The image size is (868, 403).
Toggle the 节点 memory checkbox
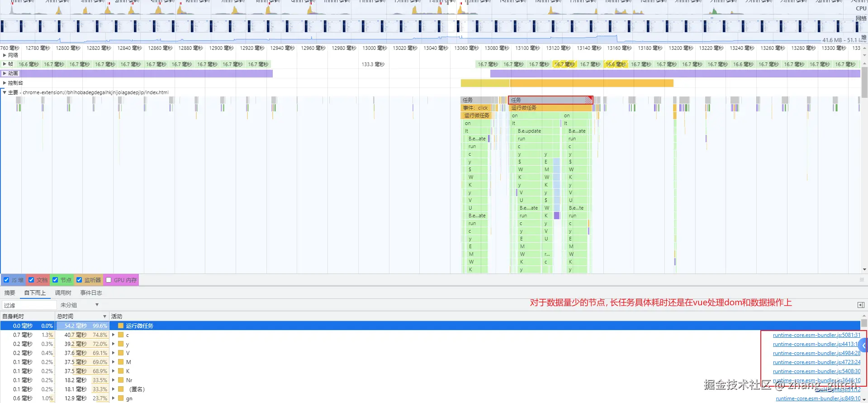click(55, 280)
